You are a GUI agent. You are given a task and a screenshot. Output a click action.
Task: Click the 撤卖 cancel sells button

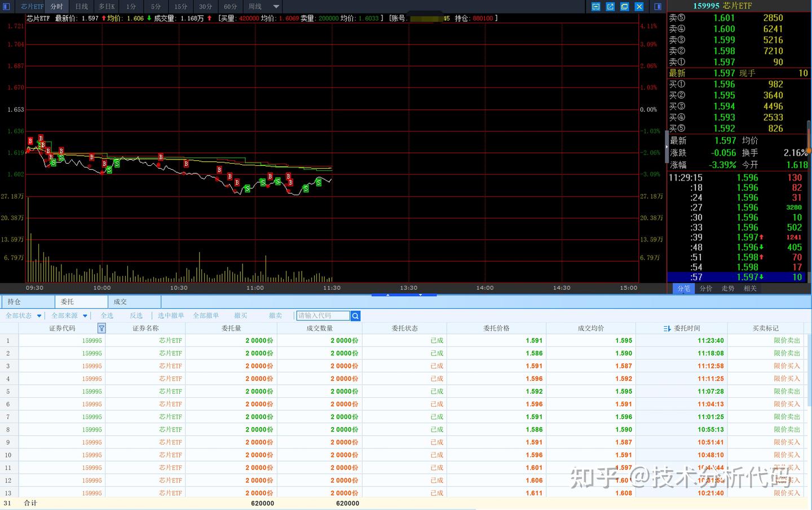click(276, 316)
